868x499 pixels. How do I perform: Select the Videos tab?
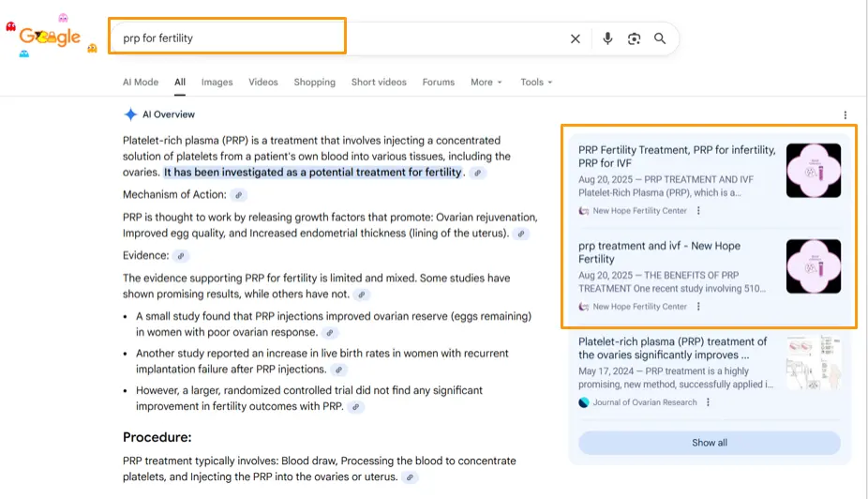[x=263, y=83]
